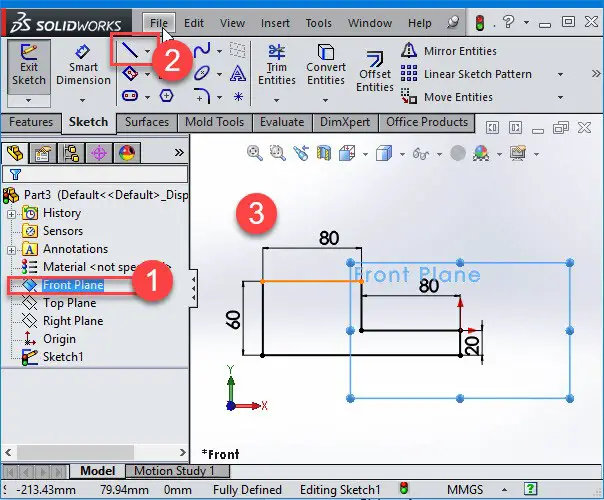Switch to the Surfaces tab
Image resolution: width=604 pixels, height=500 pixels.
click(x=147, y=122)
